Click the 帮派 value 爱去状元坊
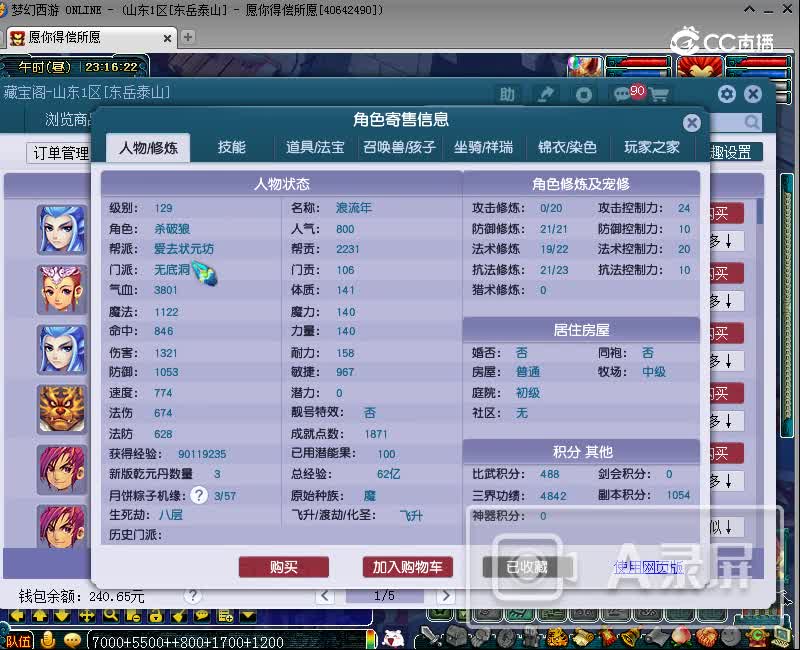 (184, 249)
